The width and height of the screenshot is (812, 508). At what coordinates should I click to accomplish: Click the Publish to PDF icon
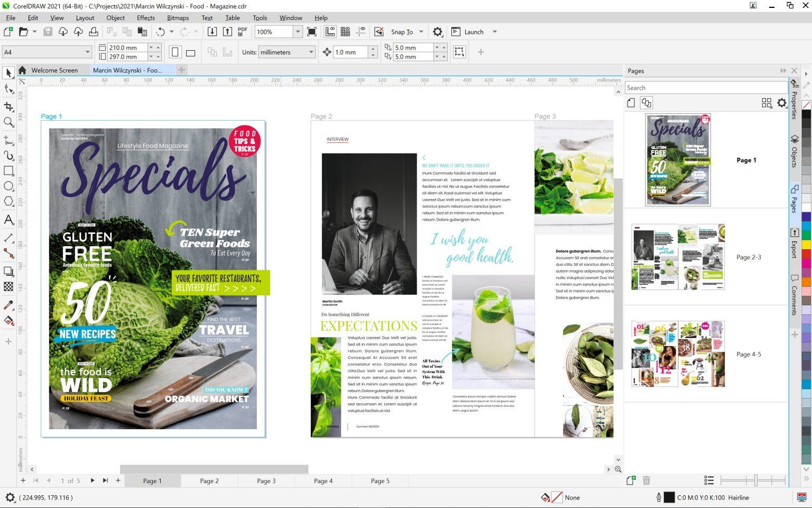click(243, 32)
